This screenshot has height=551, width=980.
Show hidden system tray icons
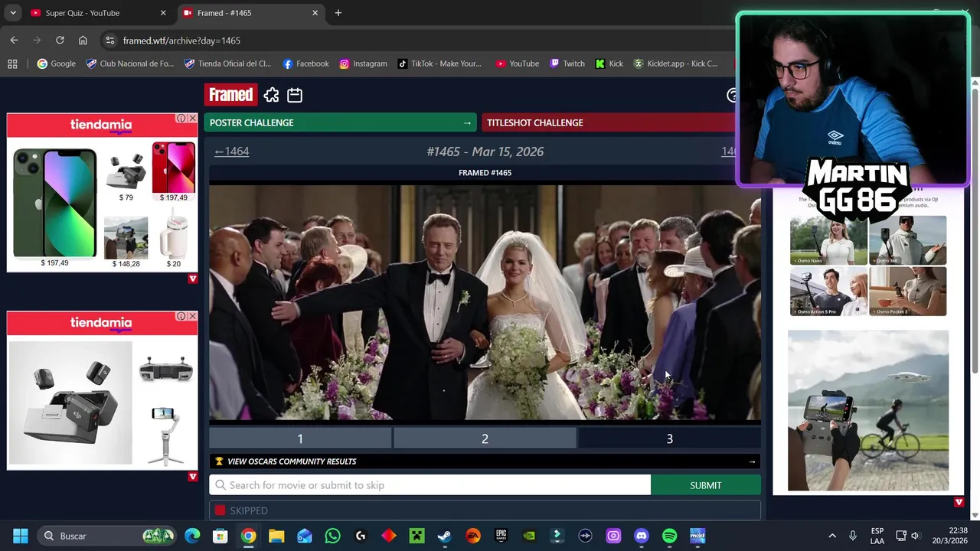click(x=832, y=536)
